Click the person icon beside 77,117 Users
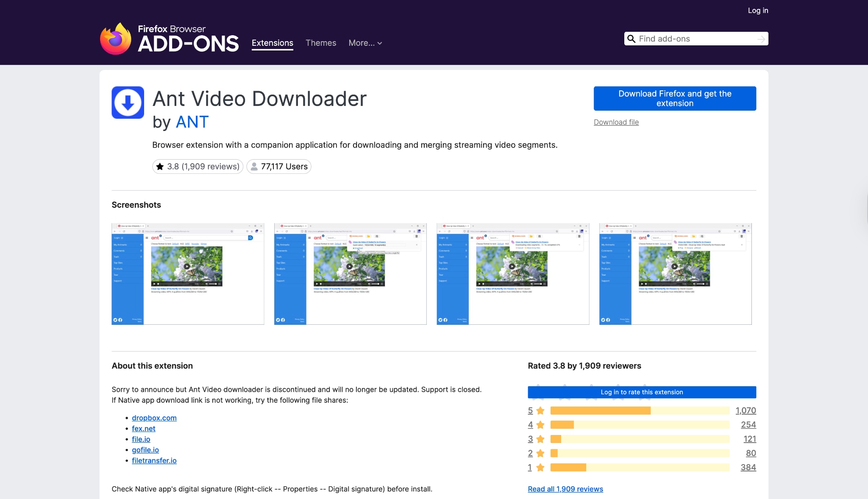The width and height of the screenshot is (868, 499). pyautogui.click(x=253, y=166)
